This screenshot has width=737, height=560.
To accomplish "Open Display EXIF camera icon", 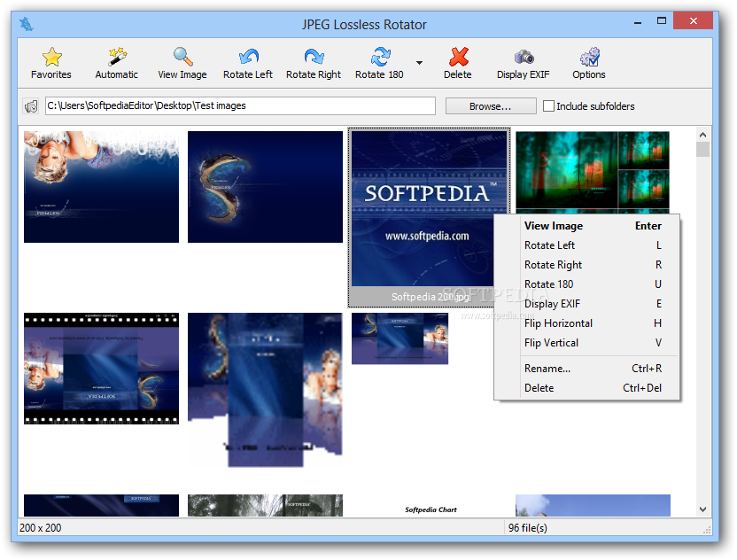I will pyautogui.click(x=524, y=57).
